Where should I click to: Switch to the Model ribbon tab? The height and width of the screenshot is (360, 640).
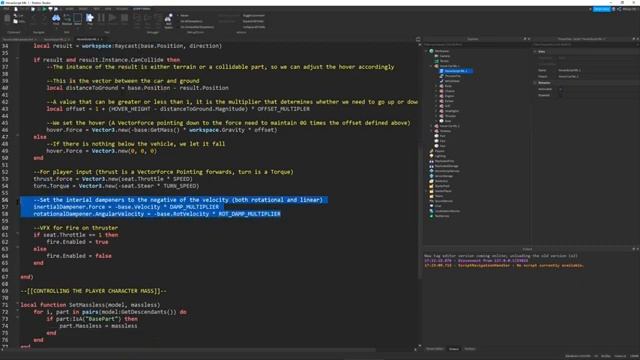83,9
